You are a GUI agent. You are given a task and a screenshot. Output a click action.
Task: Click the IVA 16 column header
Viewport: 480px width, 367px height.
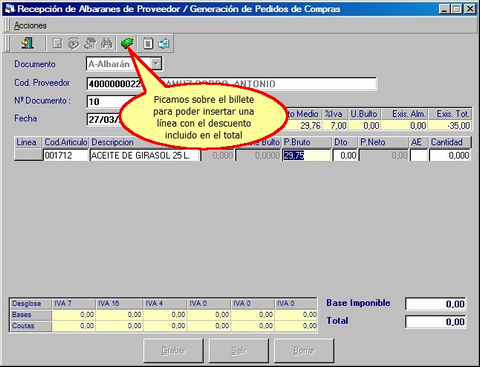pos(120,304)
